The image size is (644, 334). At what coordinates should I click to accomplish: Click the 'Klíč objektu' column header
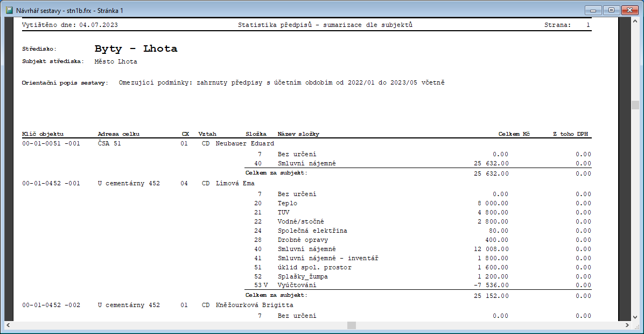pyautogui.click(x=43, y=134)
